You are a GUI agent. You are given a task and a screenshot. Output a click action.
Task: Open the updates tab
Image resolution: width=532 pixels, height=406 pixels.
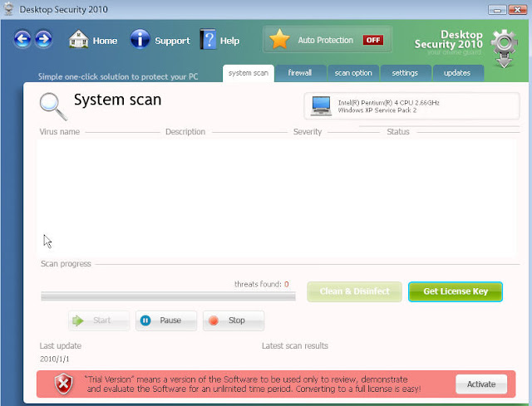pyautogui.click(x=457, y=73)
